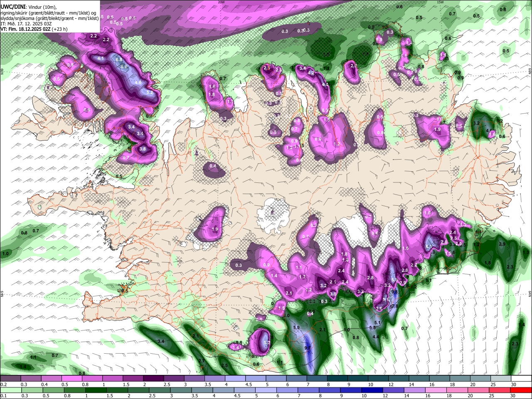Click the 6.8 snowfall value in Westfjords
Viewport: 532px width, 399px height.
click(x=118, y=59)
